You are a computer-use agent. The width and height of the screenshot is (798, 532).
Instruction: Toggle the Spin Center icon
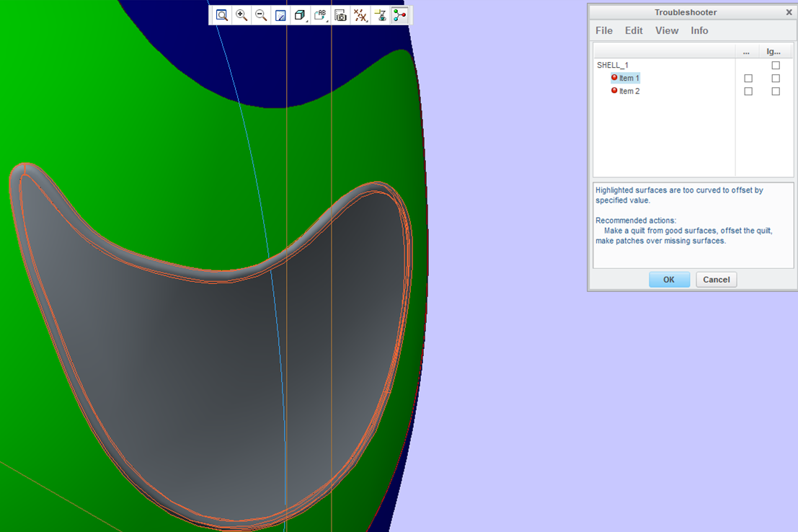[400, 15]
